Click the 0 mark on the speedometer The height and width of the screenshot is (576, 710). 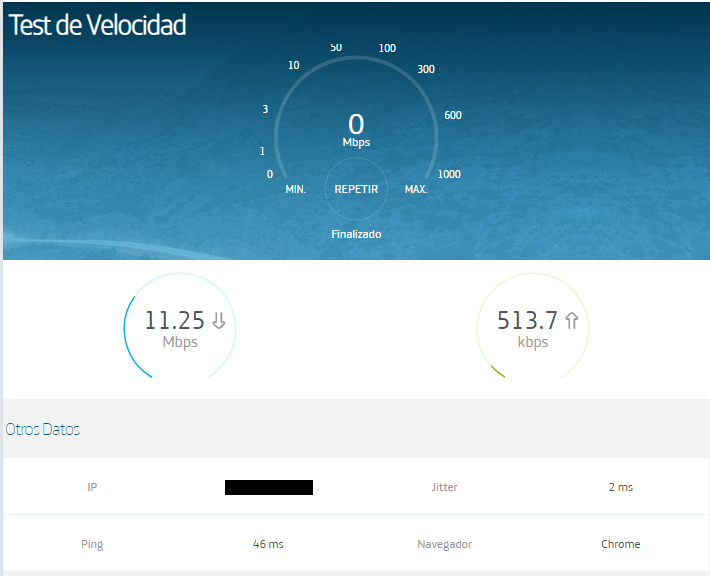point(269,174)
